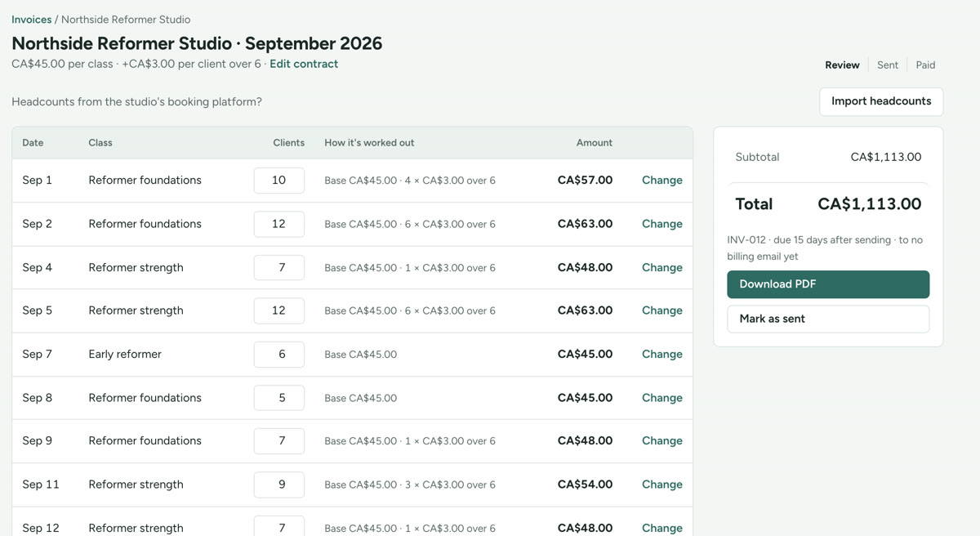Edit clients field for Sep 9

(278, 441)
